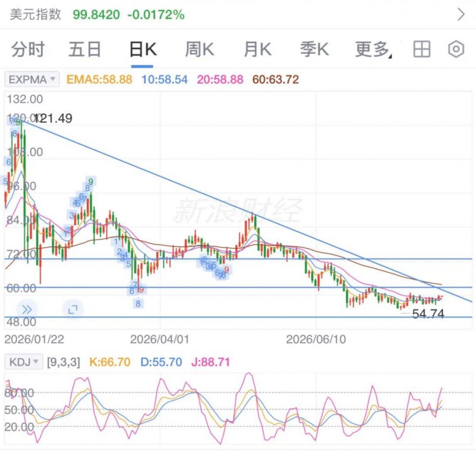Expand the EXPMA indicator dropdown
The image size is (476, 452).
32,79
